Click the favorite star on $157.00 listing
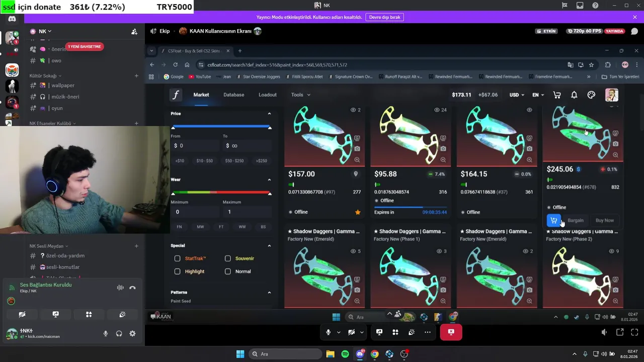Screen dimensions: 644x362 pyautogui.click(x=358, y=212)
